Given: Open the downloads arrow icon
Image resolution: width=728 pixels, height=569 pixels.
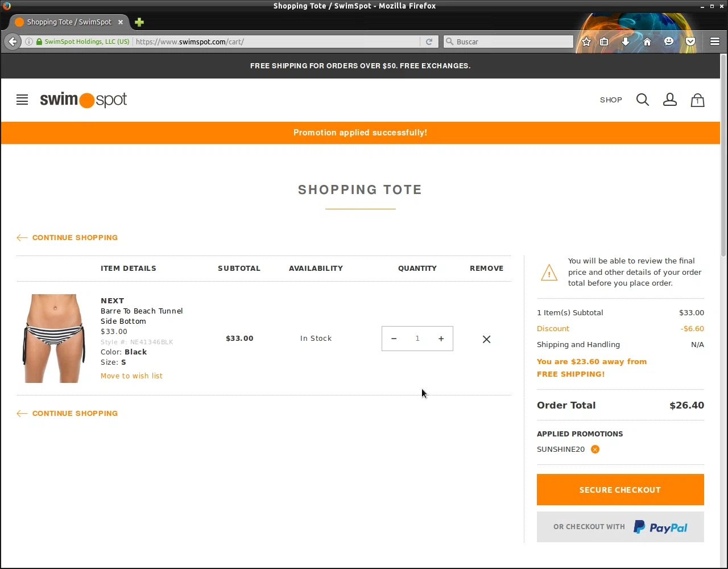Looking at the screenshot, I should point(626,42).
